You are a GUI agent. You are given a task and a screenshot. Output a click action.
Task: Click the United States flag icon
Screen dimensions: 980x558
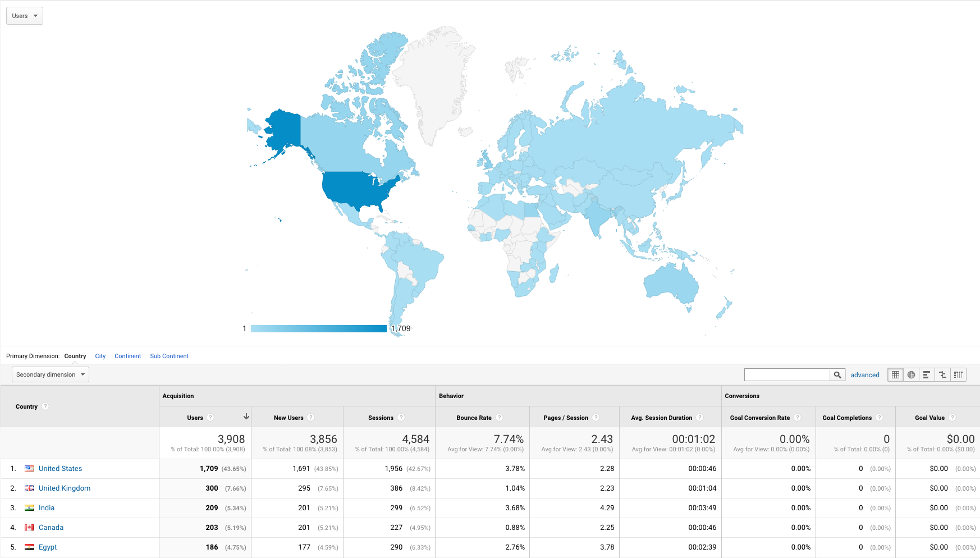(29, 468)
